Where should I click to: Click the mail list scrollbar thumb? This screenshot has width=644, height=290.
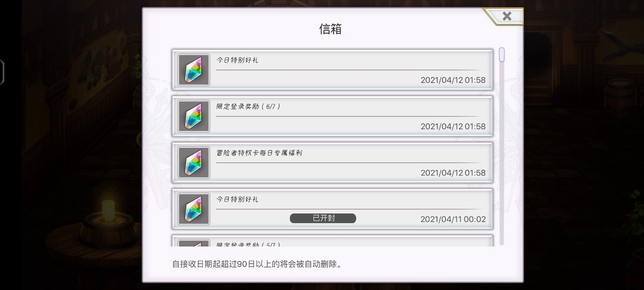pyautogui.click(x=502, y=55)
